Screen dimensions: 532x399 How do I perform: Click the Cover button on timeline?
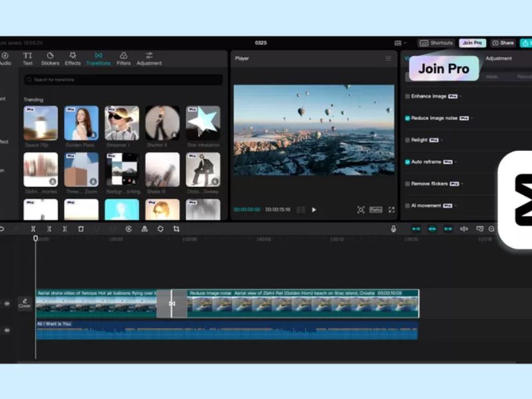coord(25,303)
